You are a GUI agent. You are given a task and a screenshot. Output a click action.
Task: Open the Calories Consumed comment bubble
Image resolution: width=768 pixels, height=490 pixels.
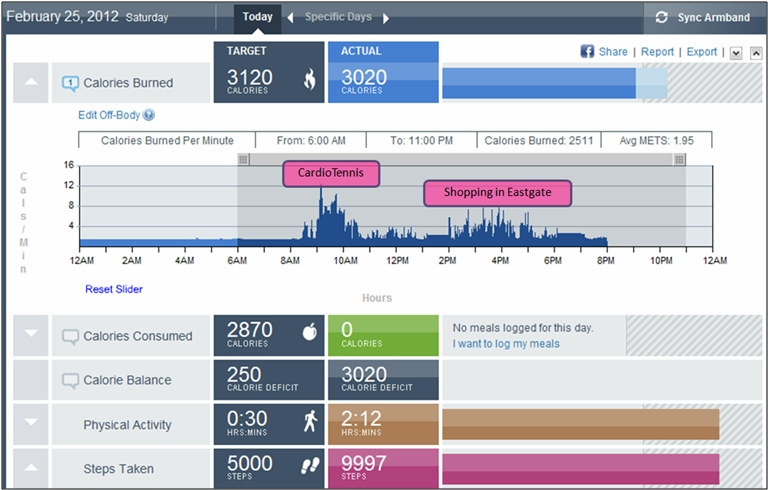[x=70, y=337]
